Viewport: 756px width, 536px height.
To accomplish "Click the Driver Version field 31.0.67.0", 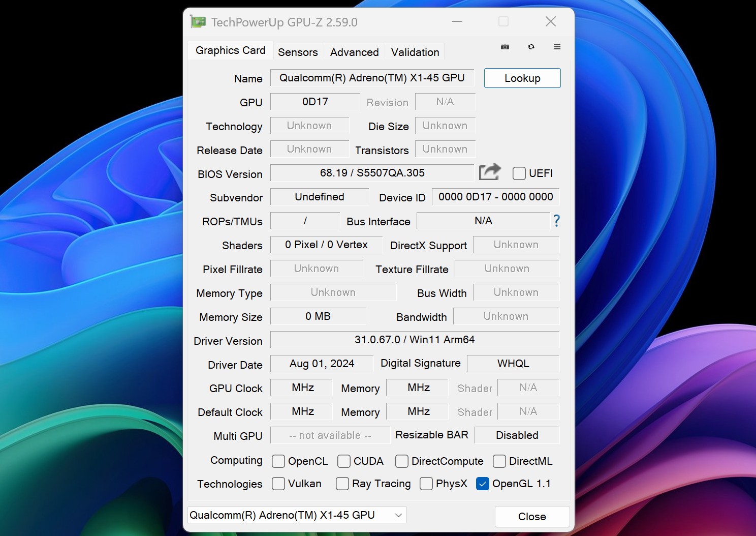I will point(415,340).
